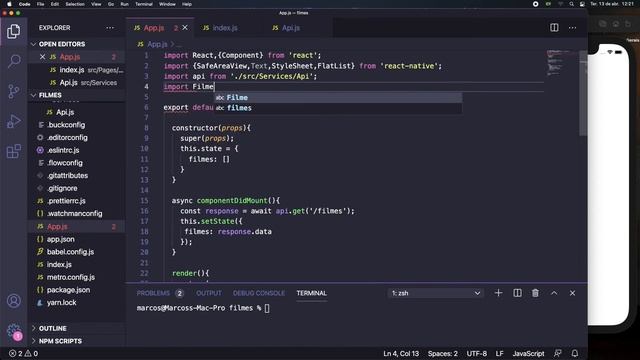Split the terminal panel

coord(517,293)
